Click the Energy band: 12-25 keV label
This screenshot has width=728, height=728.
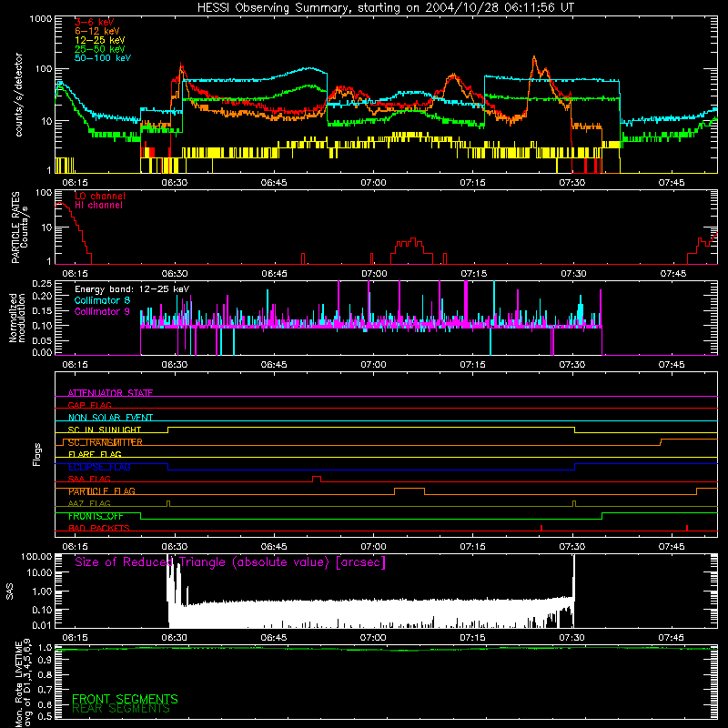[132, 289]
